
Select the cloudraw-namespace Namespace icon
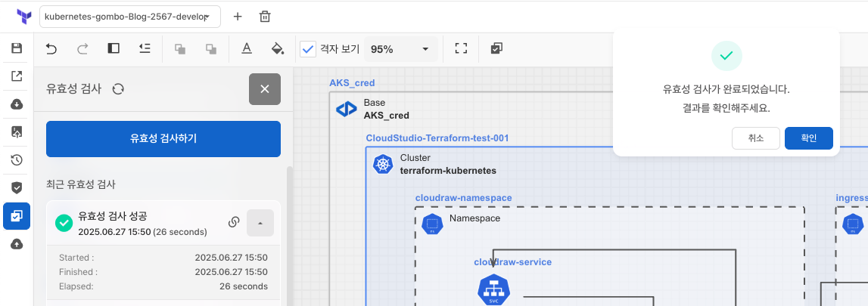click(432, 224)
